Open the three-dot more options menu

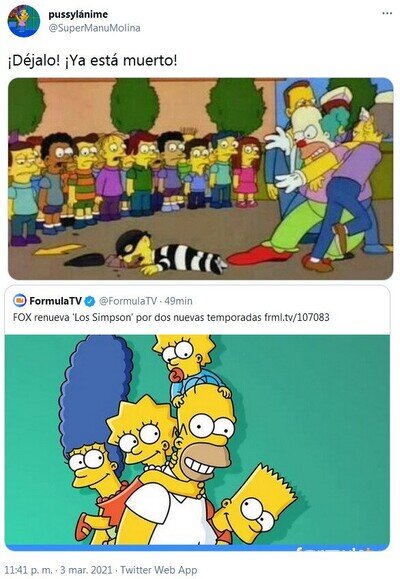pyautogui.click(x=387, y=13)
